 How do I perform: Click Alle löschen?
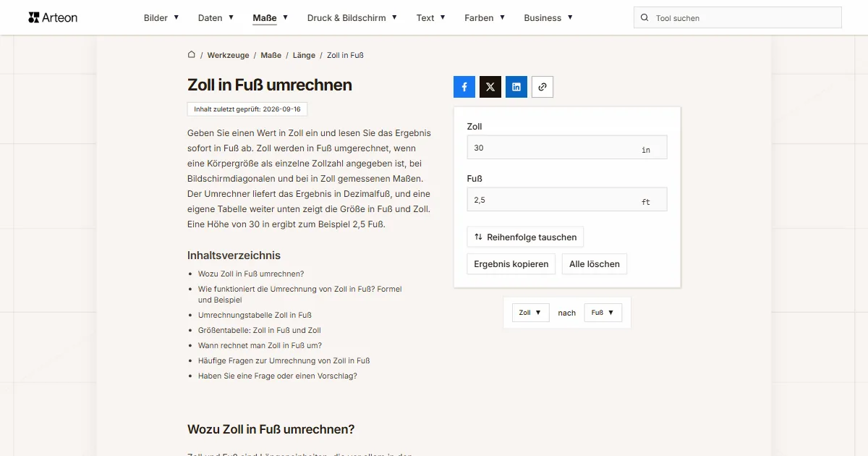tap(595, 263)
